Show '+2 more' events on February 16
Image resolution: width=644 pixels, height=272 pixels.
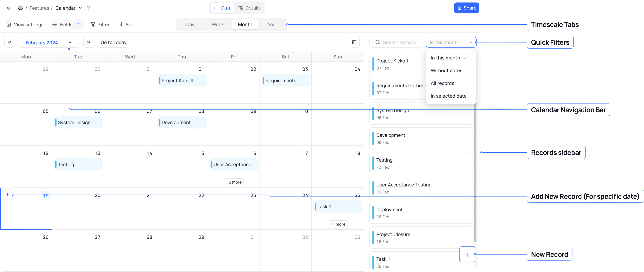pos(233,182)
